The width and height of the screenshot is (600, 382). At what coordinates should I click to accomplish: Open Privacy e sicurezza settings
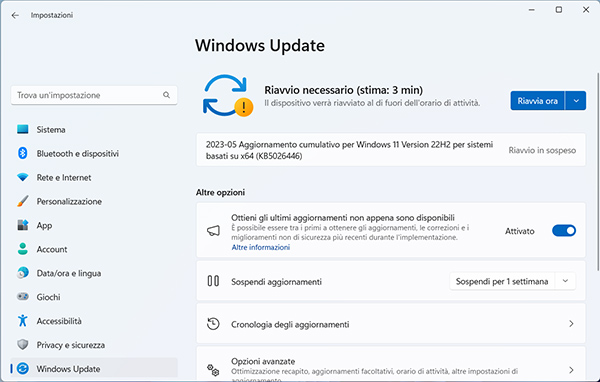click(94, 344)
